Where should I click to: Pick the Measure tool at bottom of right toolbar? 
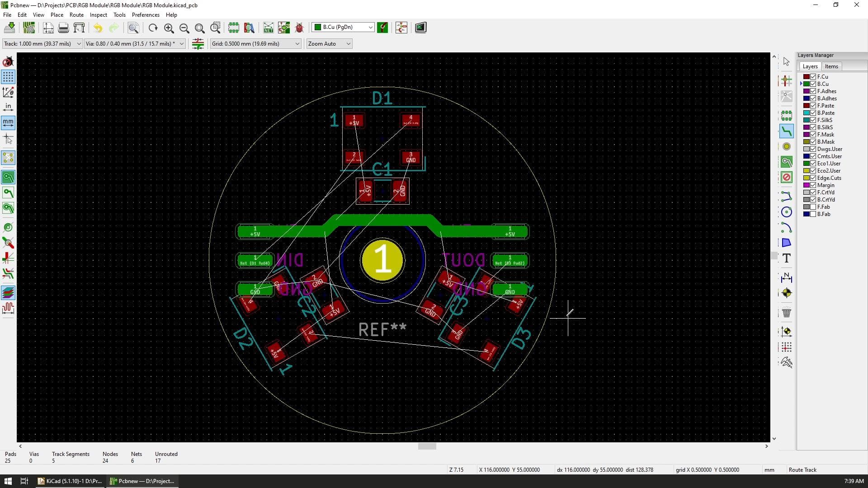(x=787, y=362)
